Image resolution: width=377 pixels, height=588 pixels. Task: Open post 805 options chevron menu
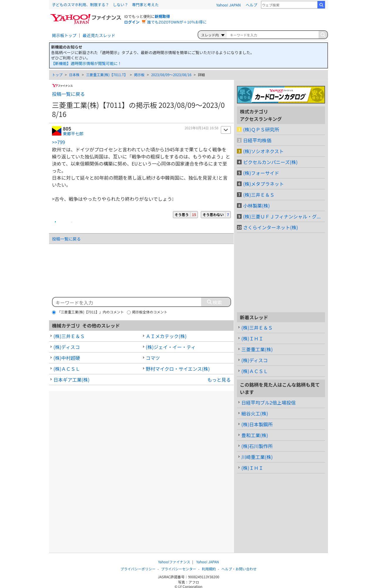225,130
